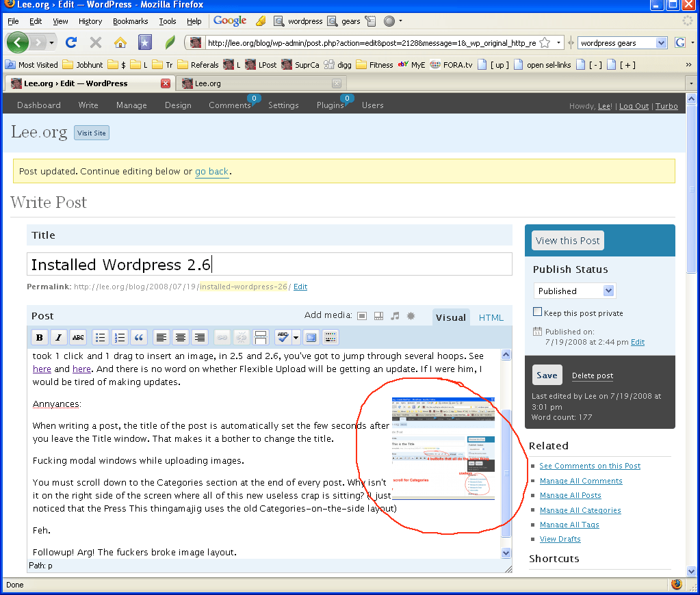This screenshot has height=595, width=700.
Task: Switch to HTML editor tab
Action: [491, 317]
